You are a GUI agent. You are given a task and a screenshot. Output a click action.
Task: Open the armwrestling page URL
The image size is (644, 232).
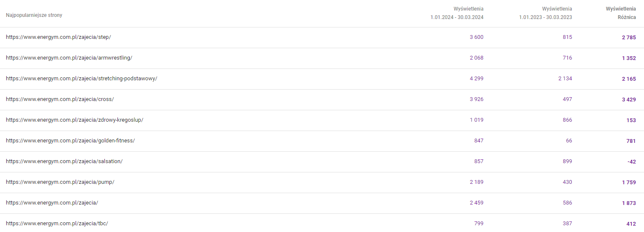pos(69,58)
